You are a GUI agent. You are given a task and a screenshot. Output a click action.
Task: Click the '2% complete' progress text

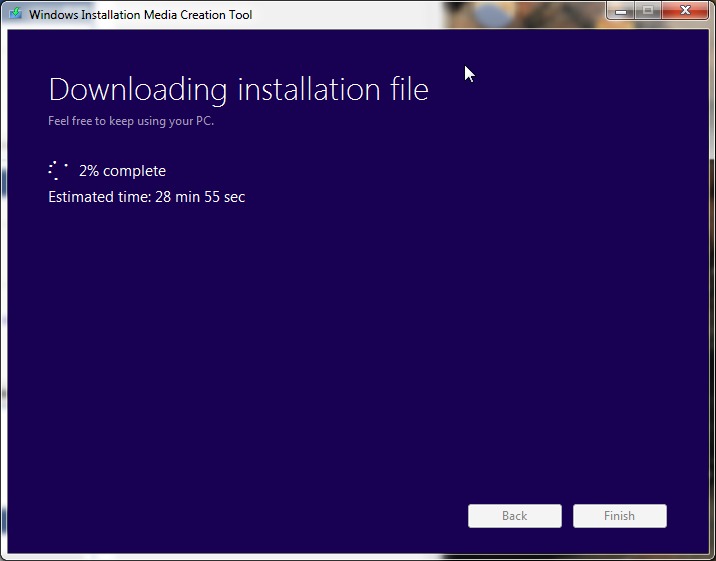[x=122, y=171]
